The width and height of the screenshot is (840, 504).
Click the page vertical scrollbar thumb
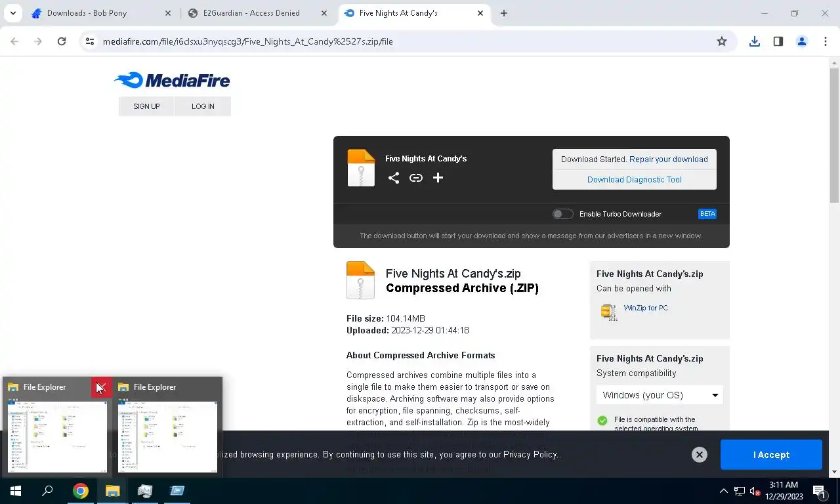tap(834, 136)
